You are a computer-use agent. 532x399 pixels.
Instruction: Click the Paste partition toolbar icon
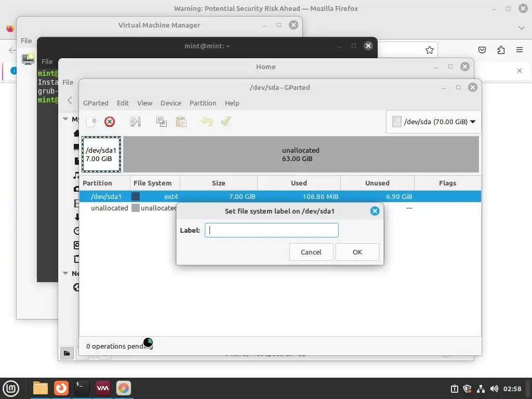pos(181,122)
